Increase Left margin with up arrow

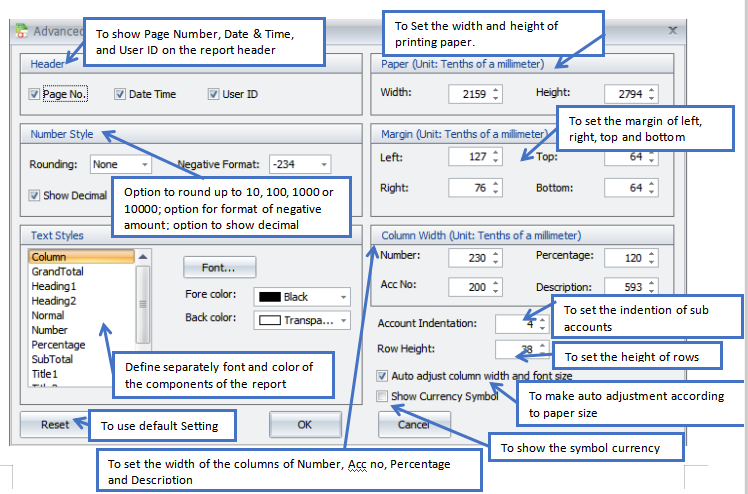(496, 152)
